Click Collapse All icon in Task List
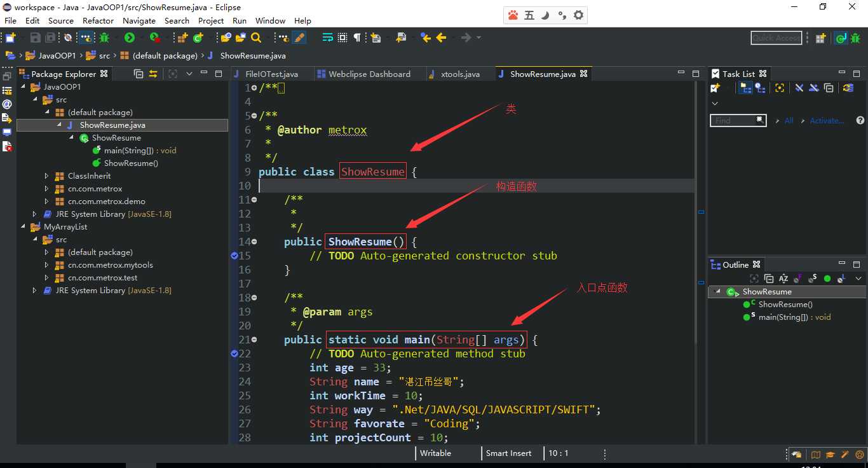The image size is (868, 468). pyautogui.click(x=829, y=88)
